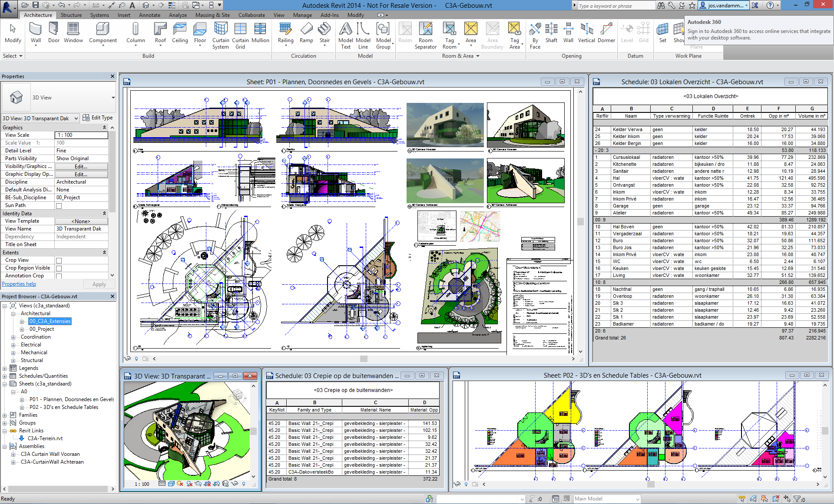This screenshot has width=834, height=504.
Task: Switch to the Modify ribbon tab
Action: click(355, 15)
